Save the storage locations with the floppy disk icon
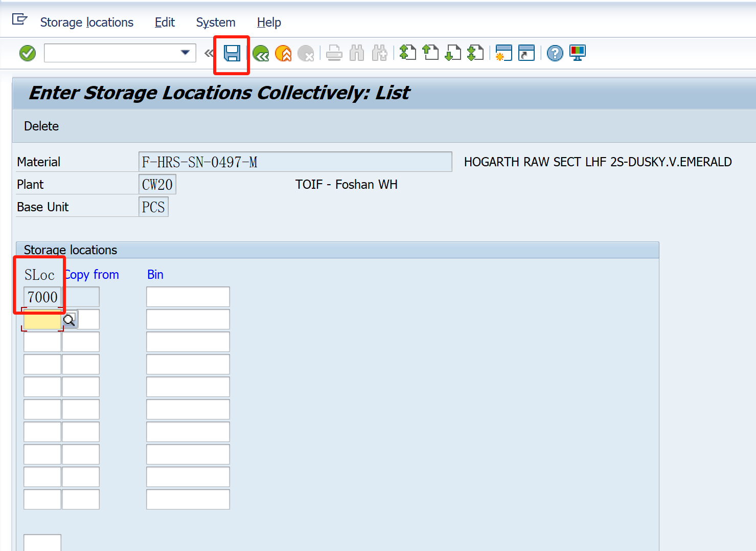 232,53
